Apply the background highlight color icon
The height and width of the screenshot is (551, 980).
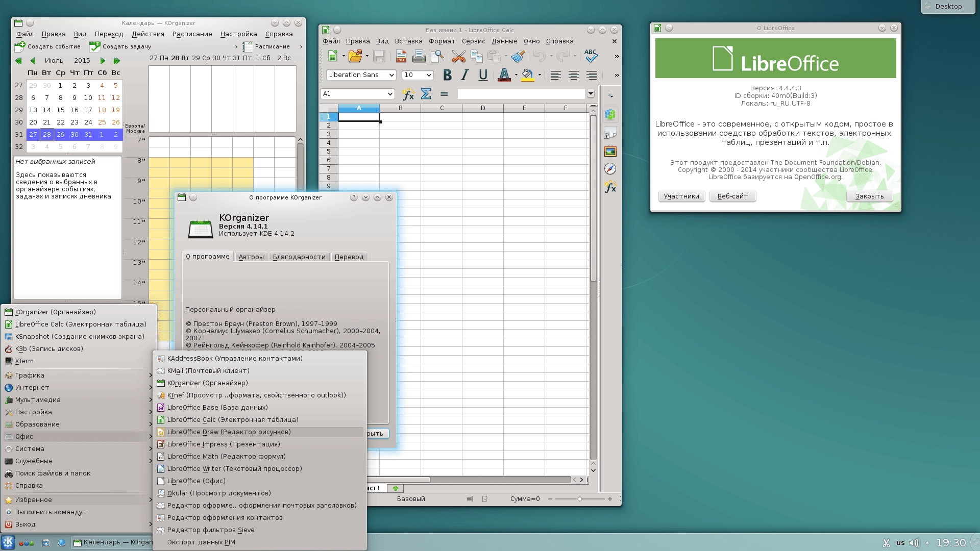(x=528, y=76)
